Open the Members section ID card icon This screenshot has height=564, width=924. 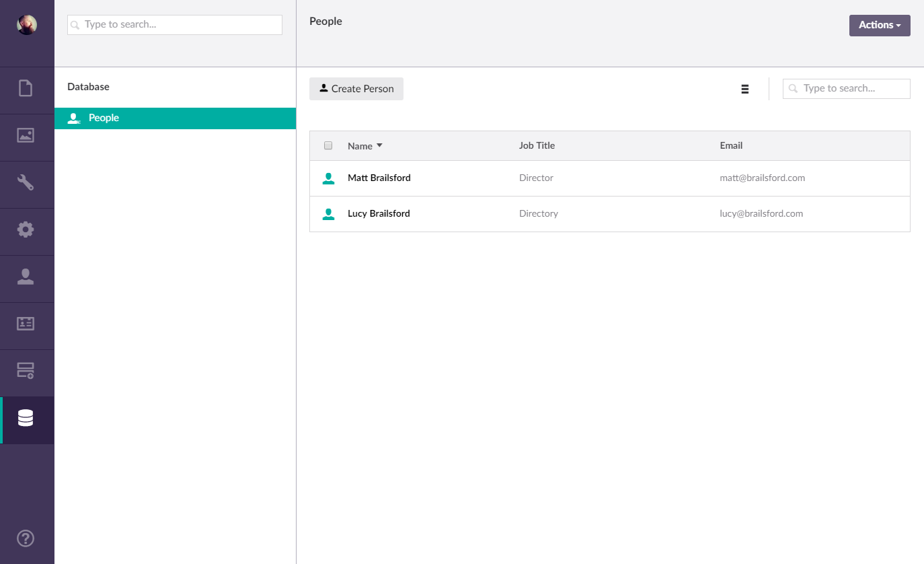(x=26, y=324)
